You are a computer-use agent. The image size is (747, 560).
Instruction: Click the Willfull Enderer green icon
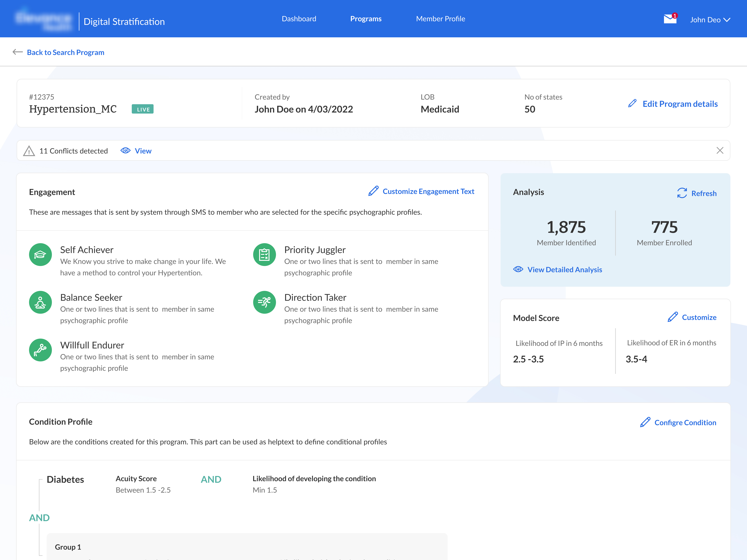[40, 350]
